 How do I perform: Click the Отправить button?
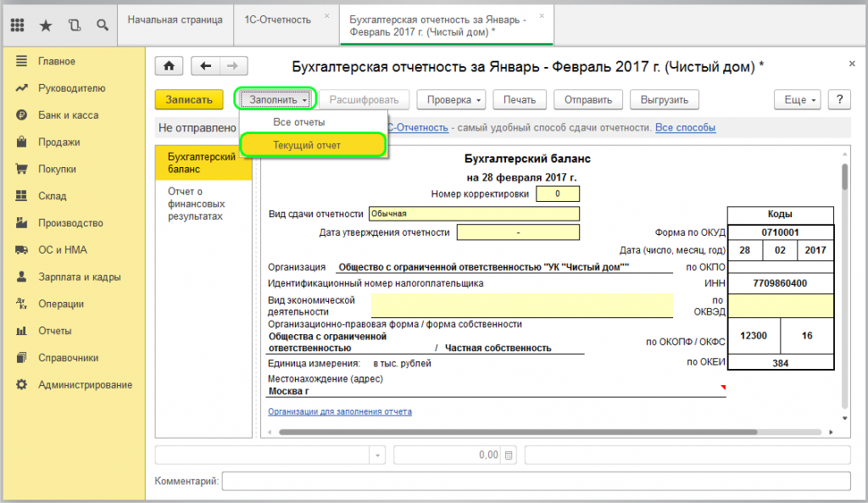(x=588, y=100)
